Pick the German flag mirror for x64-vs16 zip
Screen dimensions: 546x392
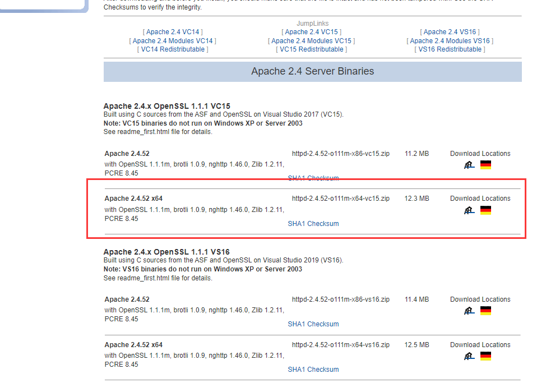click(x=485, y=356)
